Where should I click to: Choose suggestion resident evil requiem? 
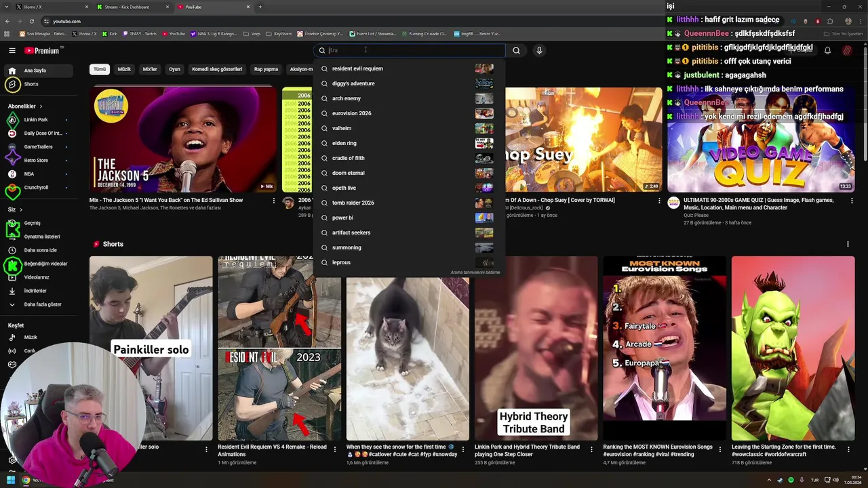408,68
